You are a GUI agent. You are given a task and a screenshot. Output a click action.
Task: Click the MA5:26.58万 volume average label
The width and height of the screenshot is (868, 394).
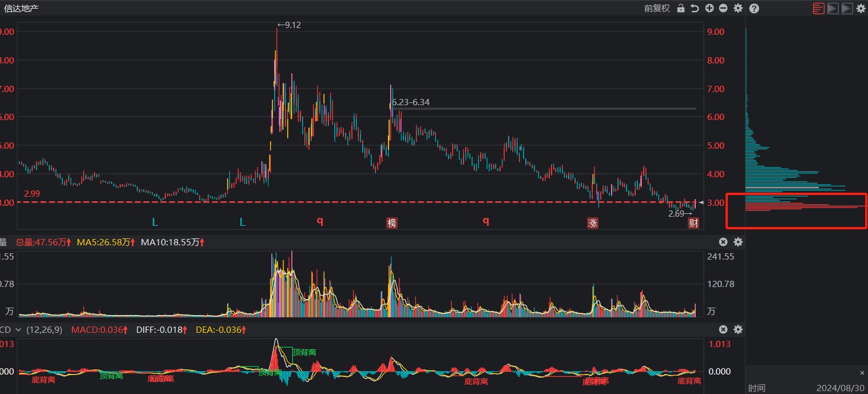(106, 242)
